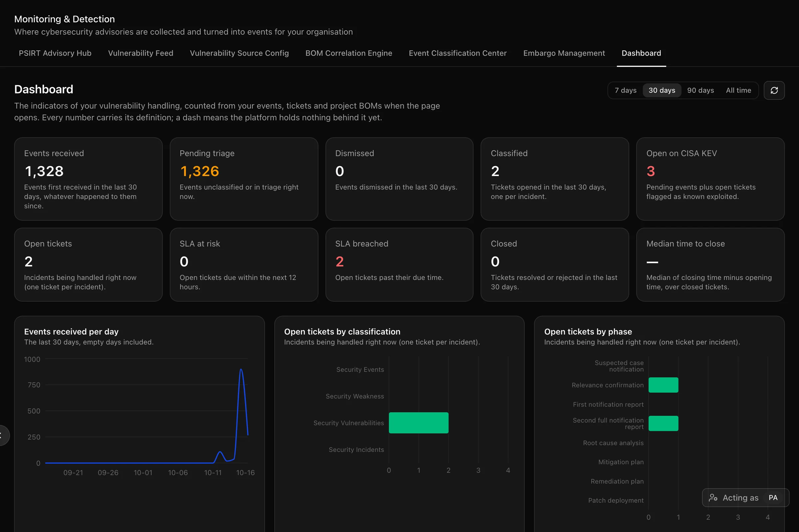Select the 7 days range
Viewport: 799px width, 532px height.
pyautogui.click(x=625, y=90)
